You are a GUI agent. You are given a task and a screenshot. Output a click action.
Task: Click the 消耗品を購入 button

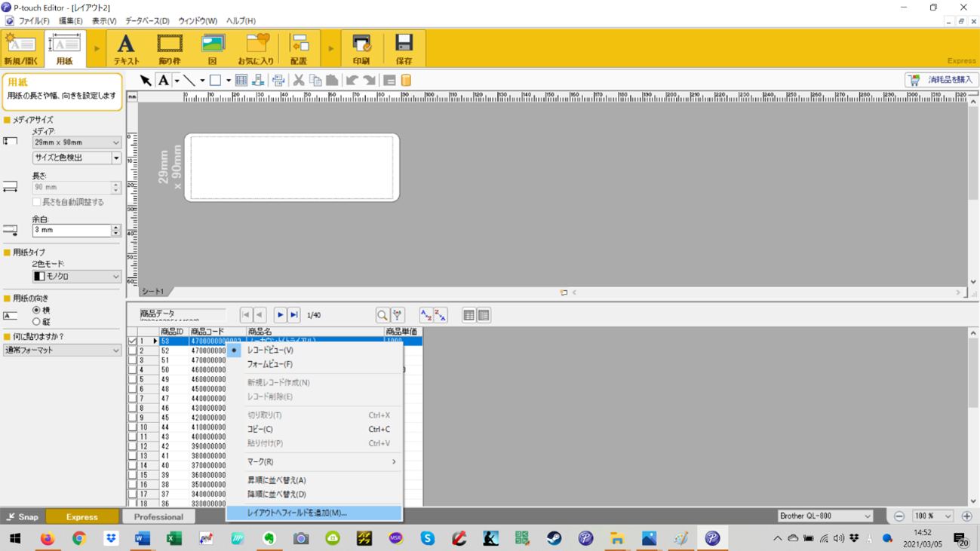pos(941,80)
